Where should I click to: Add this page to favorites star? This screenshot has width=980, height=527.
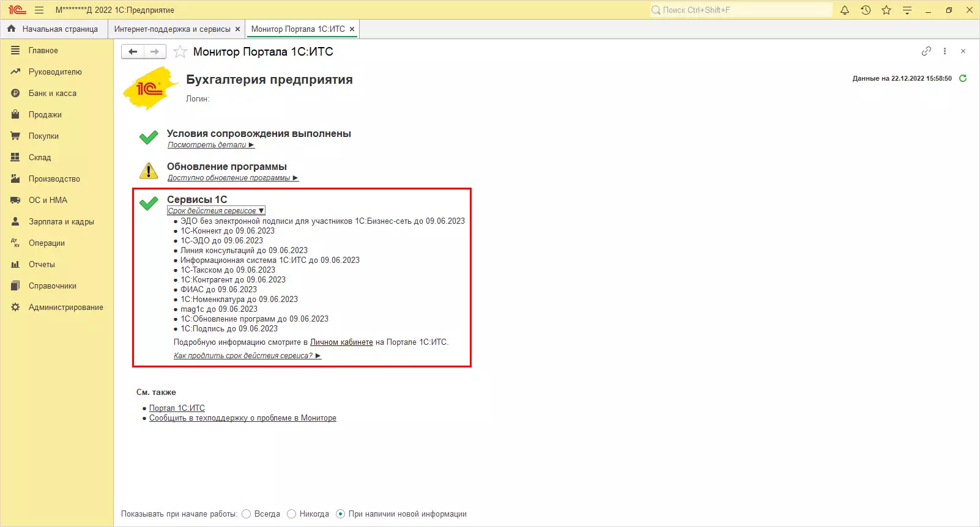(180, 52)
